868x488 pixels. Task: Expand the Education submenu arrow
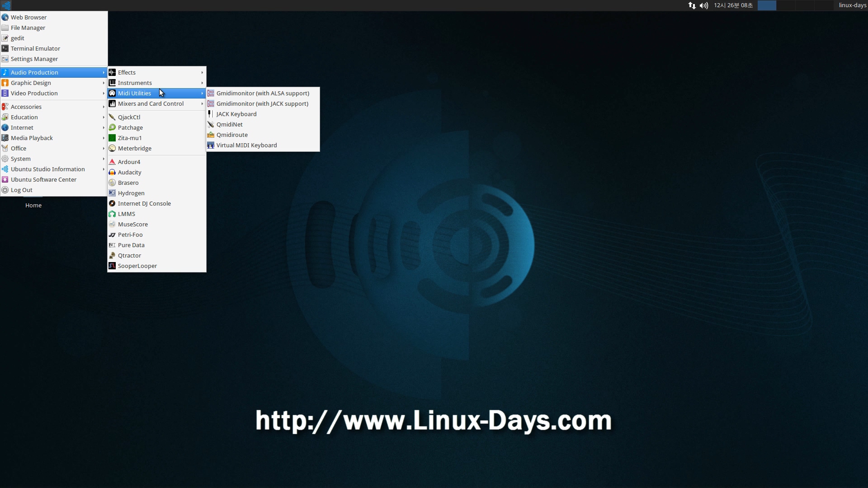pos(104,117)
